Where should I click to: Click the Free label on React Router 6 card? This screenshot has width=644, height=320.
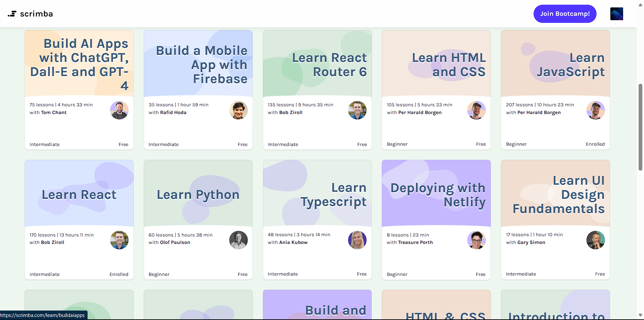tap(362, 144)
